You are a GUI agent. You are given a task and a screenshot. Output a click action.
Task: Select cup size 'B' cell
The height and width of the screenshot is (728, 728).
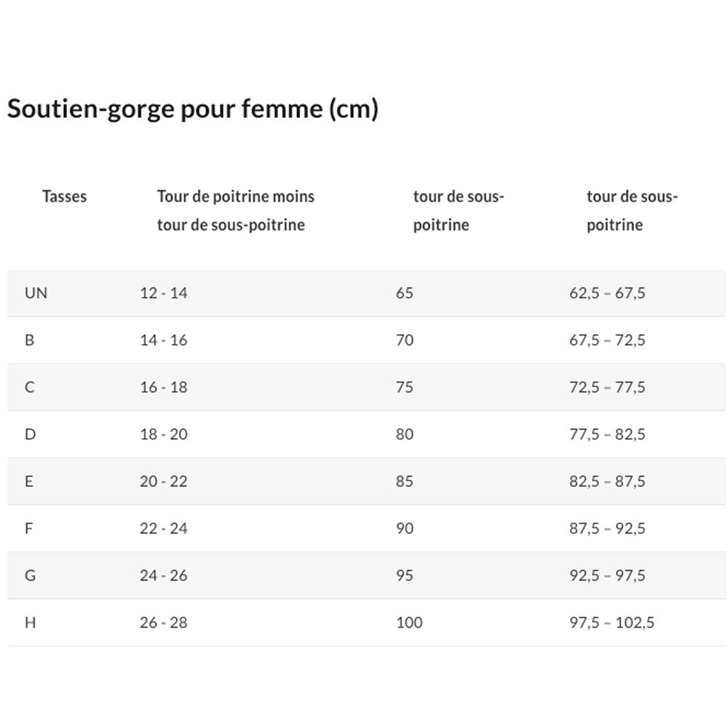pos(30,340)
